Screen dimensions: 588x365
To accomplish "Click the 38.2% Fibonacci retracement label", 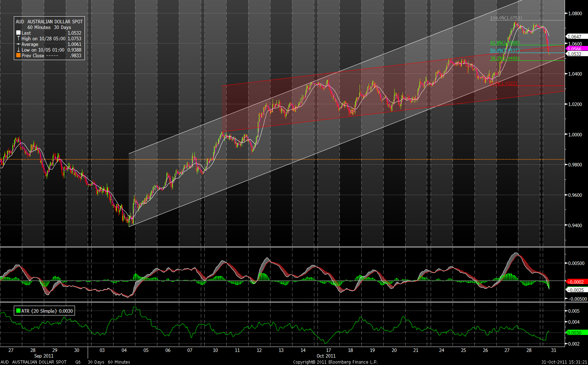I will click(505, 58).
